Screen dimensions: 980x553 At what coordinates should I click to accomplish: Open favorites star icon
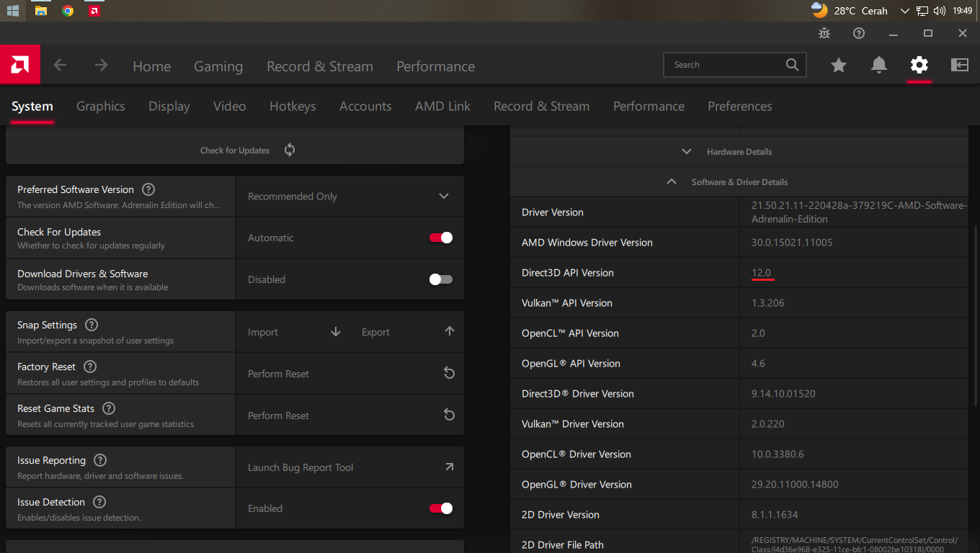point(839,66)
